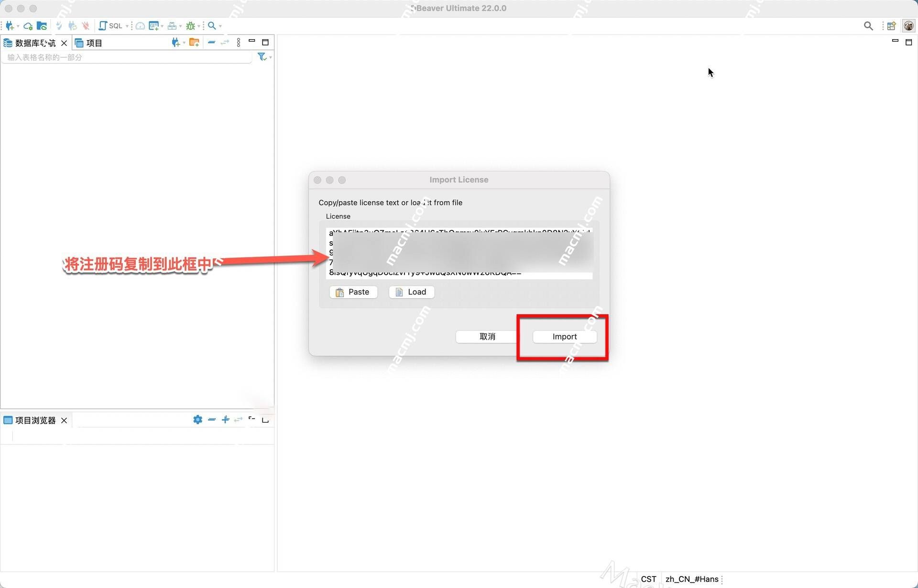Click the task/deploy boxes toolbar icon
The image size is (918, 588).
172,26
